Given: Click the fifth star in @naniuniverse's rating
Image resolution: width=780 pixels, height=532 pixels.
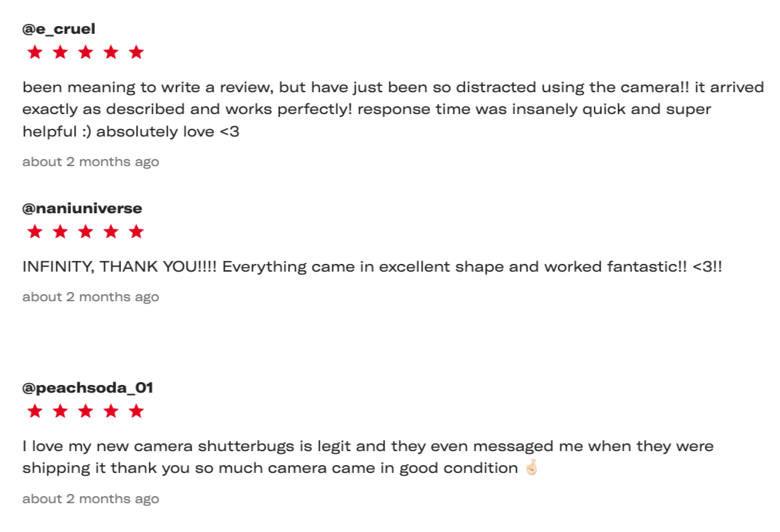Looking at the screenshot, I should coord(137,232).
